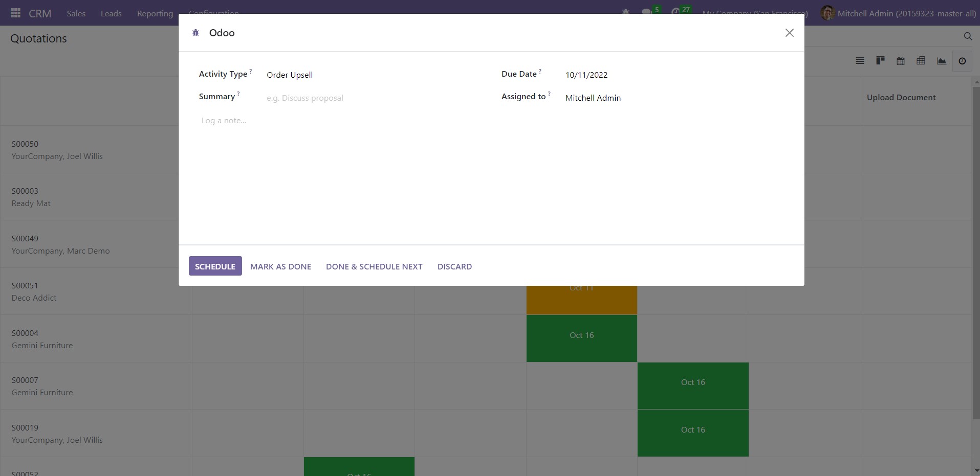The image size is (980, 476).
Task: Open the search magnifier icon
Action: (967, 36)
